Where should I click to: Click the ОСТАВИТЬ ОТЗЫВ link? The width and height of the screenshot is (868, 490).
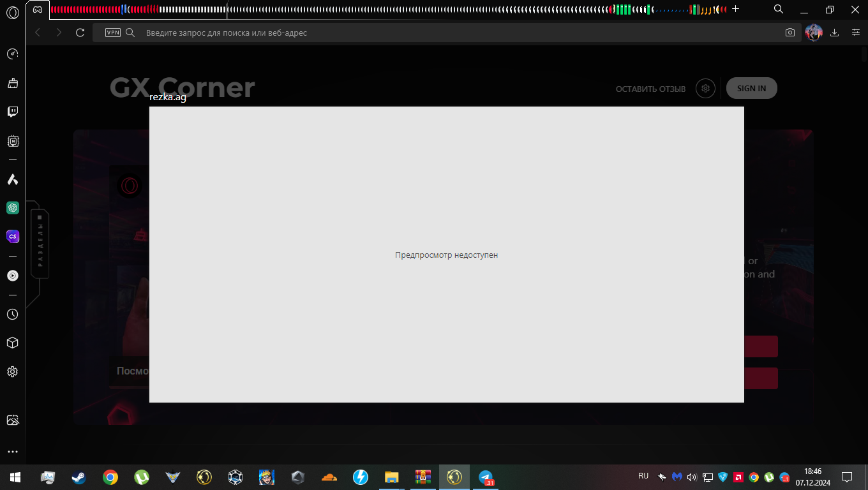(x=650, y=89)
